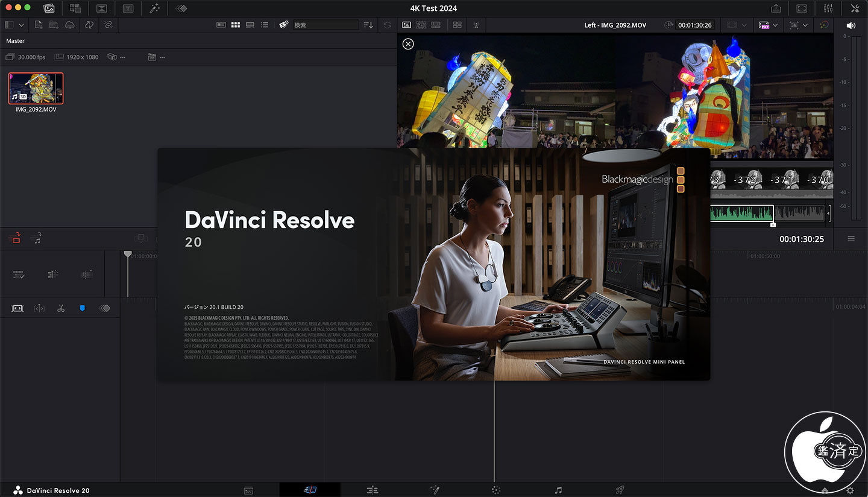Click the transmit tower icon
Viewport: 868px width, 497px height.
tap(476, 25)
